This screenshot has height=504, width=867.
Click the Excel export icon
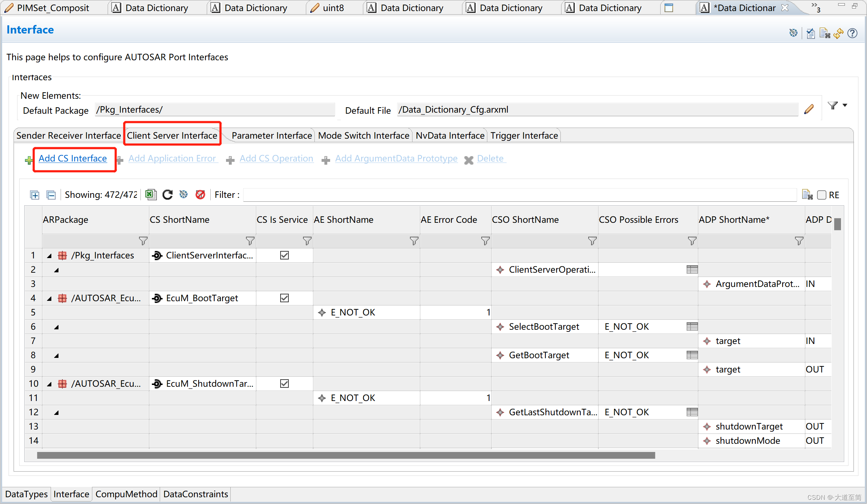coord(151,195)
